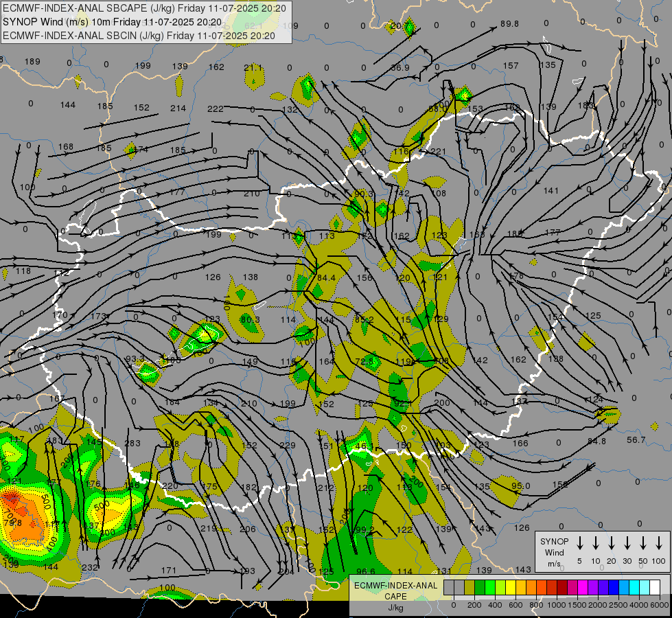Click the '283' value on the map
This screenshot has width=672, height=618.
[x=132, y=443]
